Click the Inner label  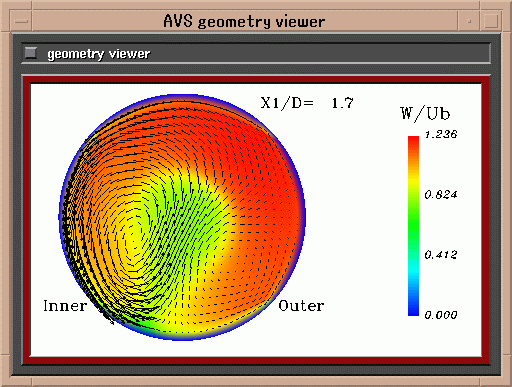65,306
